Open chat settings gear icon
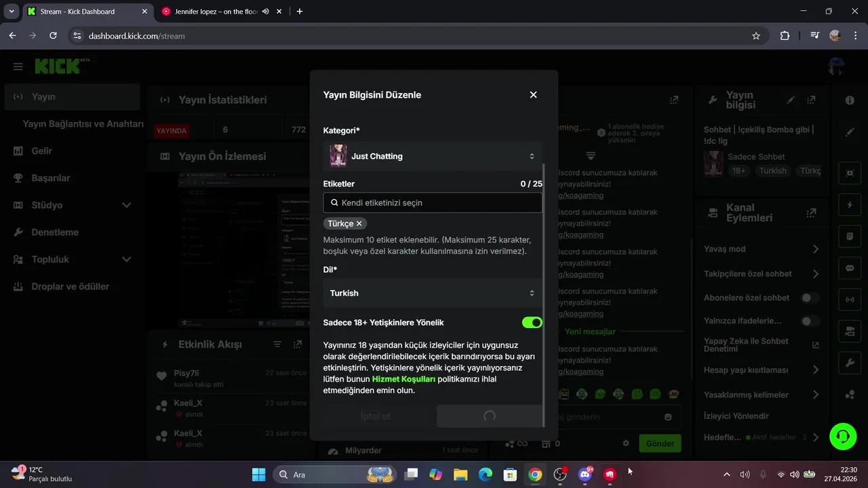This screenshot has width=868, height=488. (626, 443)
